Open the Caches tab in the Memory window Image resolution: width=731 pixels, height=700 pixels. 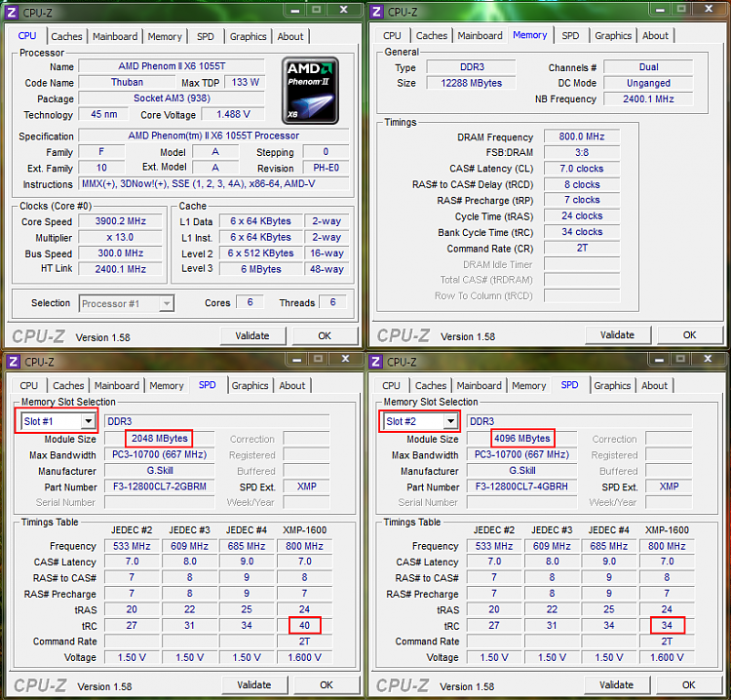432,35
